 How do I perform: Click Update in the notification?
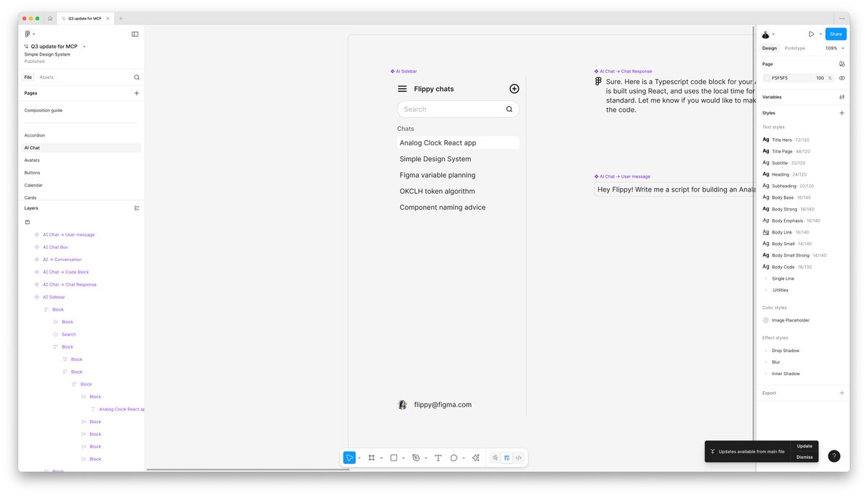(x=804, y=446)
